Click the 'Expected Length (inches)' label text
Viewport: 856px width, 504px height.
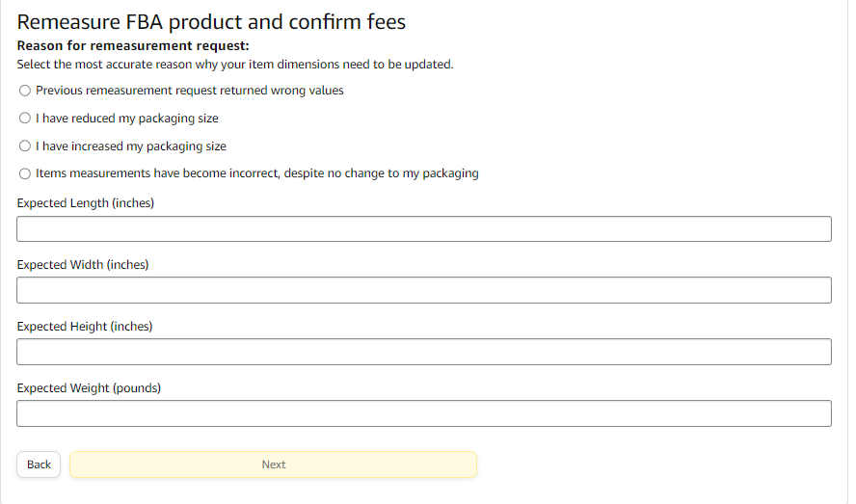[86, 203]
